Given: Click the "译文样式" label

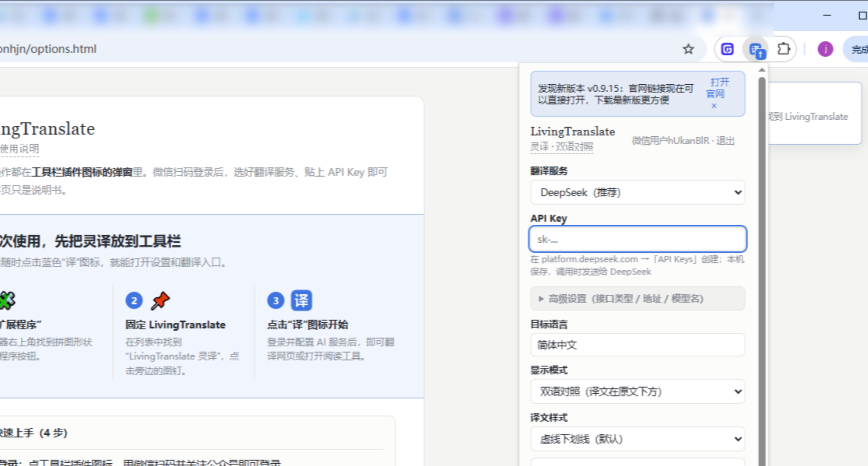Looking at the screenshot, I should [549, 418].
